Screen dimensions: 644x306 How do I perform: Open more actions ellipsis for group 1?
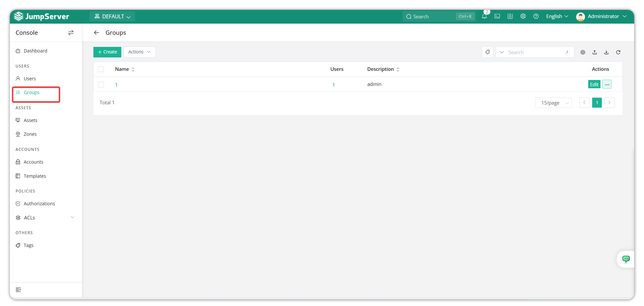pos(607,84)
